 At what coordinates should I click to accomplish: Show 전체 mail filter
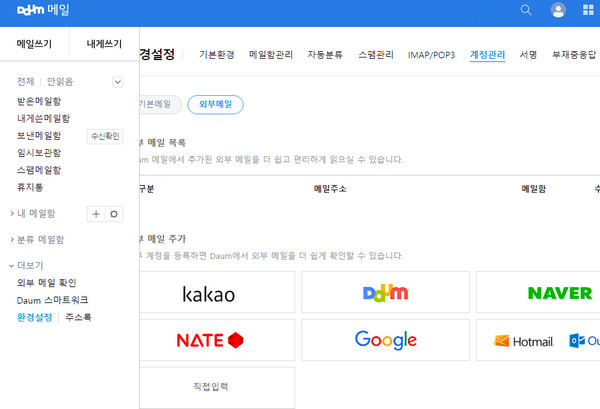coord(26,81)
